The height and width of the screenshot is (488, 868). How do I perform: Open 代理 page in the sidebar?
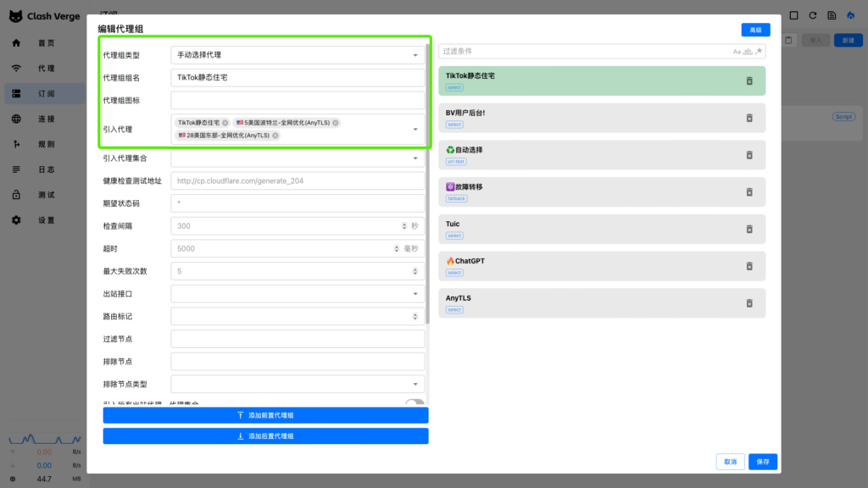(45, 69)
